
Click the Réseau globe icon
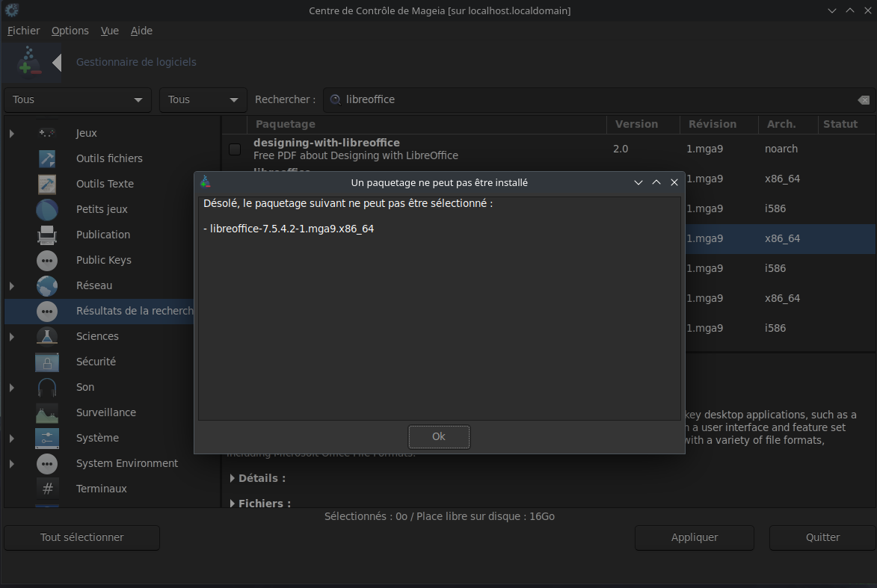point(47,285)
